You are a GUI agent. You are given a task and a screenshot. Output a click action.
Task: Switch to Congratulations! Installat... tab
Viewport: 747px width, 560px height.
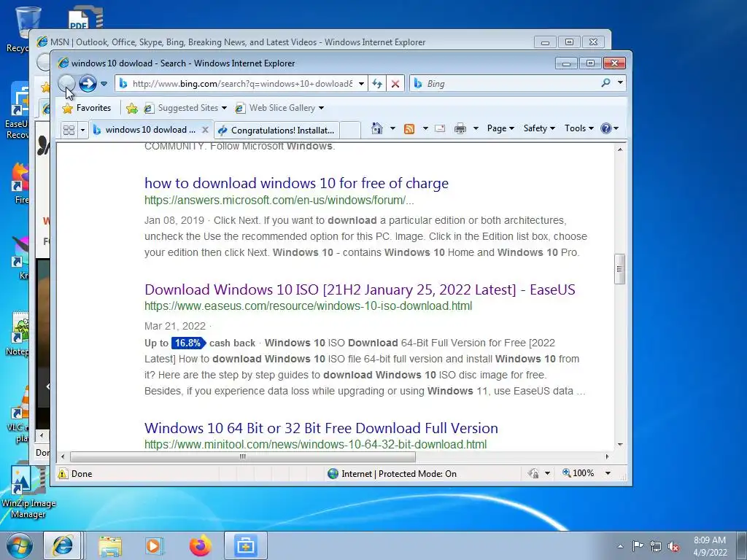coord(276,130)
